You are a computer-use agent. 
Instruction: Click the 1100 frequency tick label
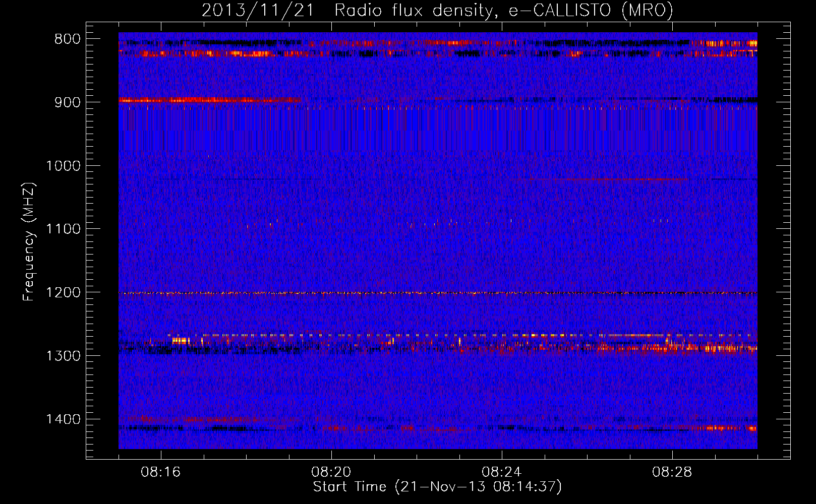(63, 229)
